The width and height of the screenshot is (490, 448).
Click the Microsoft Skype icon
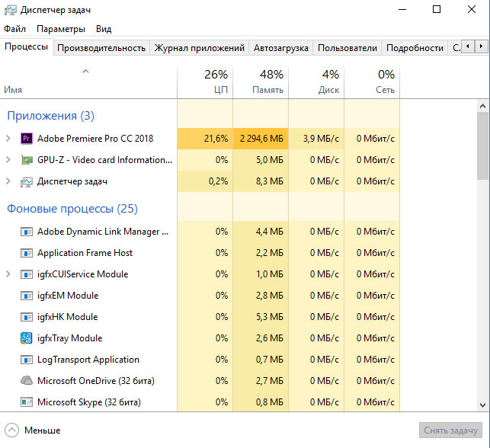coord(27,402)
